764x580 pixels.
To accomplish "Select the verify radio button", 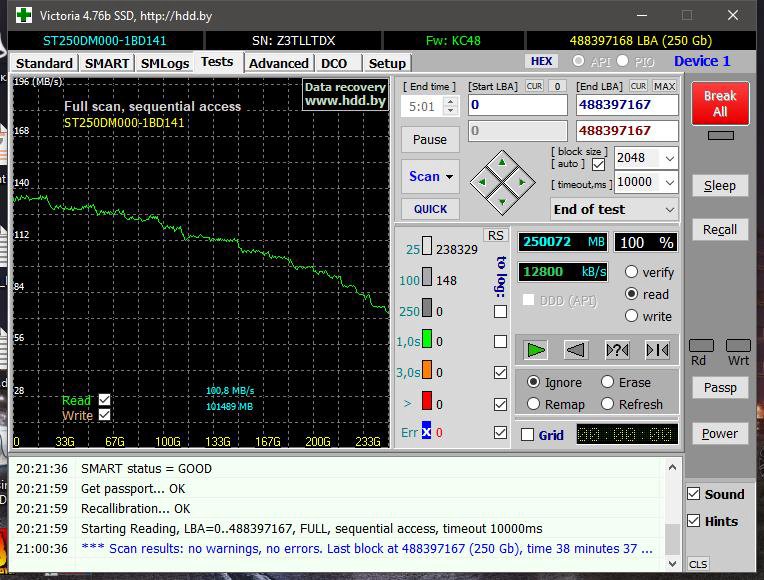I will [632, 272].
